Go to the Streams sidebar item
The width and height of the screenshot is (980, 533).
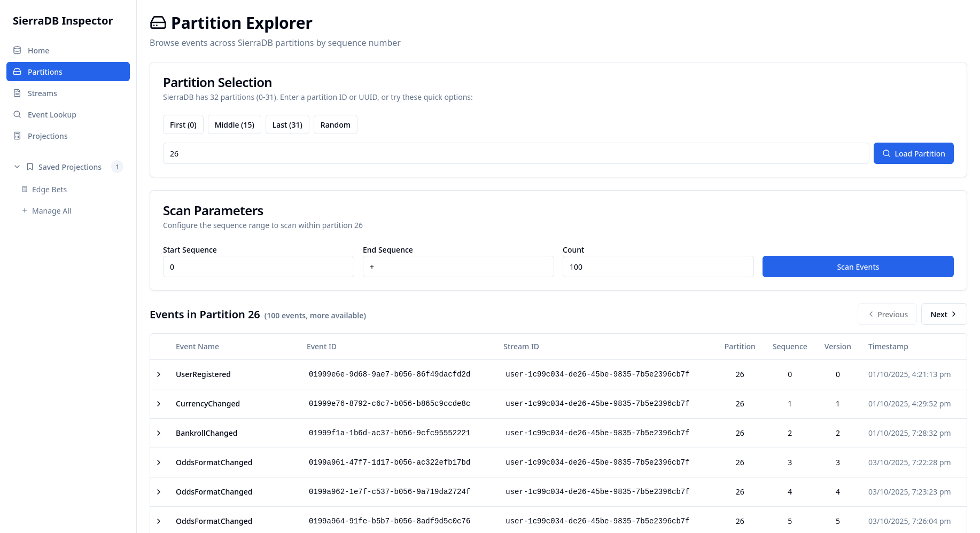coord(42,93)
